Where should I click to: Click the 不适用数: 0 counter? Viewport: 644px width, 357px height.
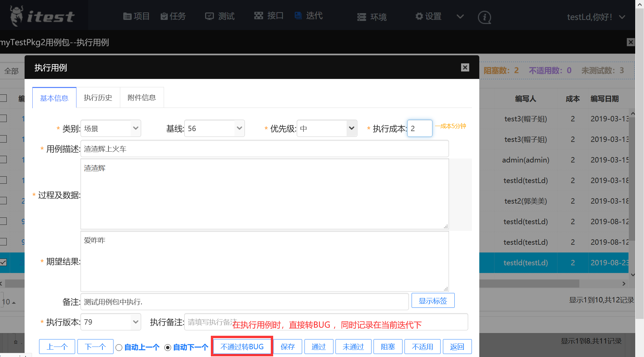pos(550,70)
